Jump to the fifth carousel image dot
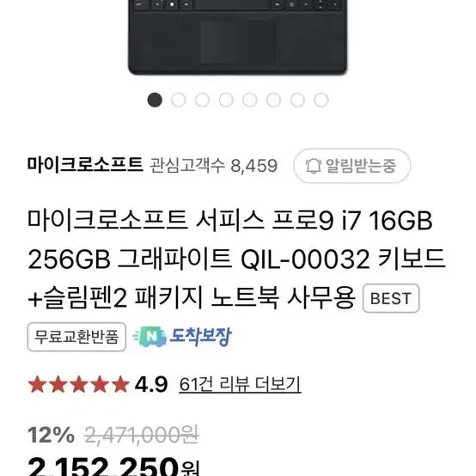This screenshot has height=476, width=476. pyautogui.click(x=250, y=100)
